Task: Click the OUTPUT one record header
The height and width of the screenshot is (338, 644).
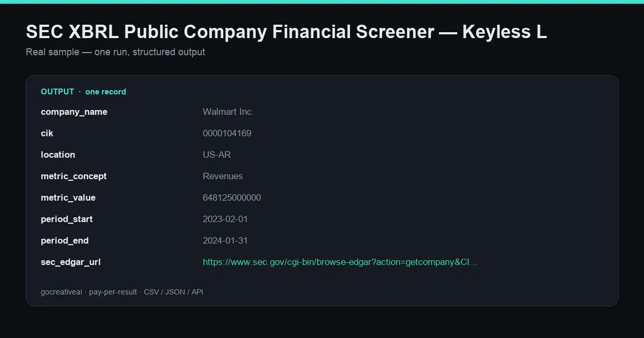Action: point(83,92)
